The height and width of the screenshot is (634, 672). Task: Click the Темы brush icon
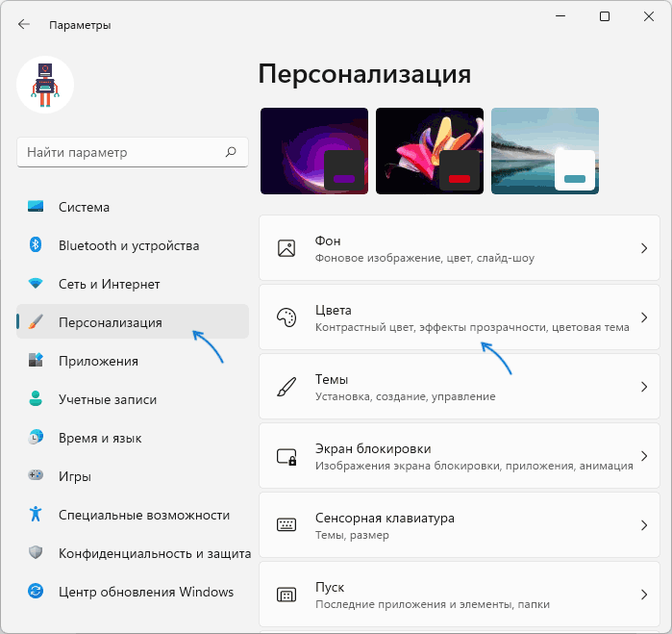(x=286, y=387)
